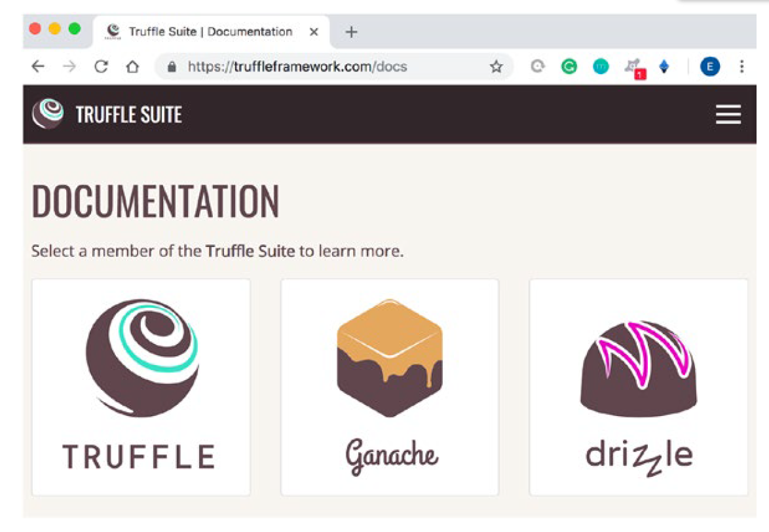This screenshot has width=769, height=532.
Task: Click the extension icon with red notification badge
Action: click(633, 66)
